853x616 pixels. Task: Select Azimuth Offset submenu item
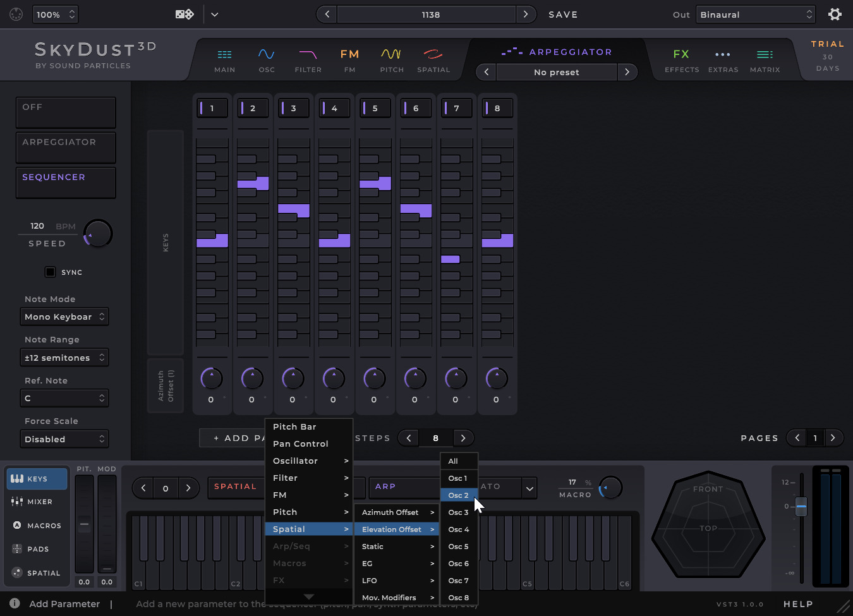[x=397, y=512]
